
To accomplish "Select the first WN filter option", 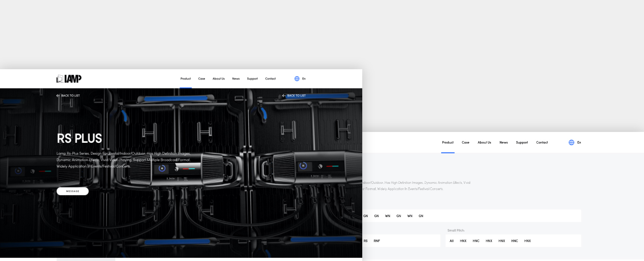I will (x=388, y=216).
